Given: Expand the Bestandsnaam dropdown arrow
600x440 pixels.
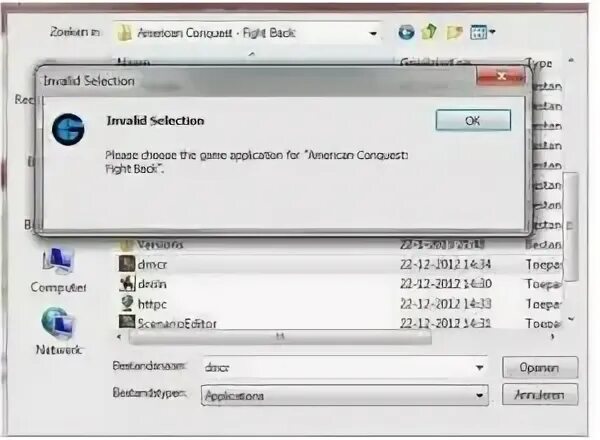Looking at the screenshot, I should 479,368.
